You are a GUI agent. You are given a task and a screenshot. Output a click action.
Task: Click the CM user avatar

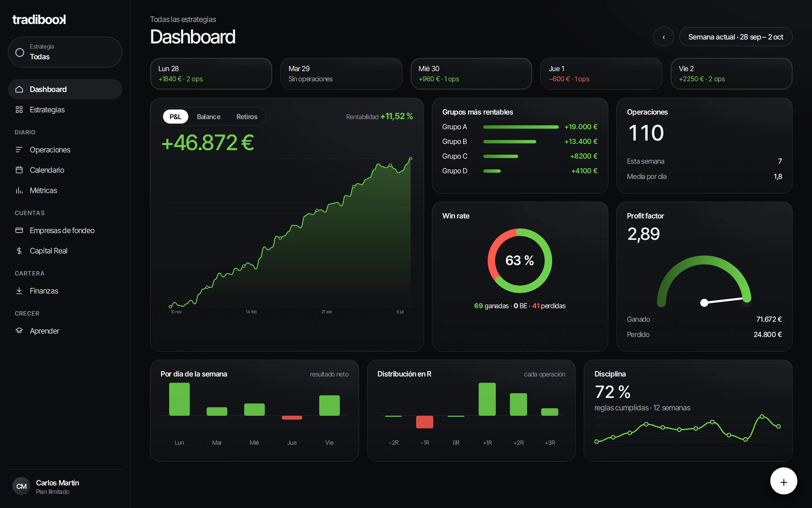click(21, 486)
